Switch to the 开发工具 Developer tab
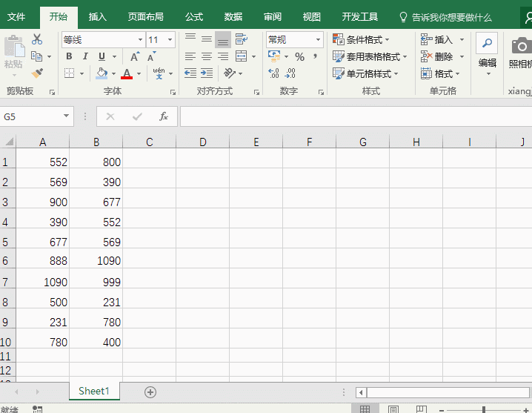Viewport: 532px width, 413px height. point(360,16)
